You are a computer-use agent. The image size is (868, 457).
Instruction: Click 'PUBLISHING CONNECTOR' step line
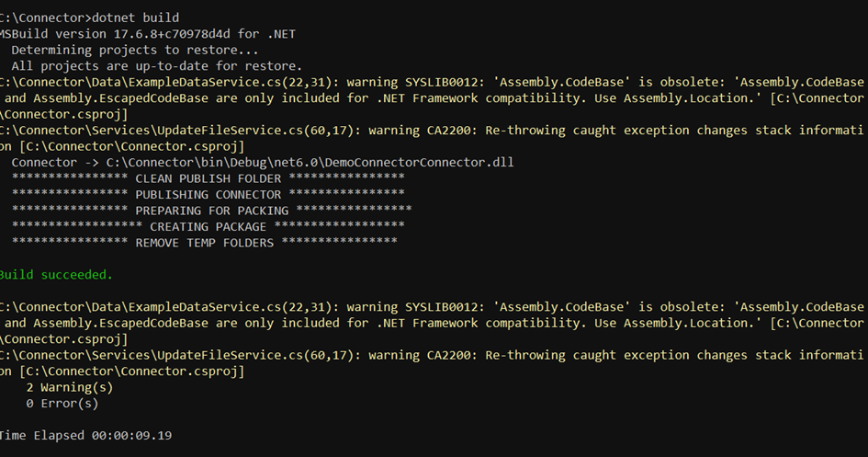pyautogui.click(x=209, y=194)
